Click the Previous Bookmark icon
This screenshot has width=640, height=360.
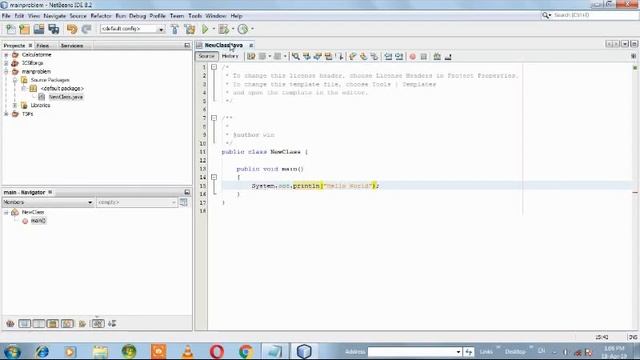tap(353, 56)
